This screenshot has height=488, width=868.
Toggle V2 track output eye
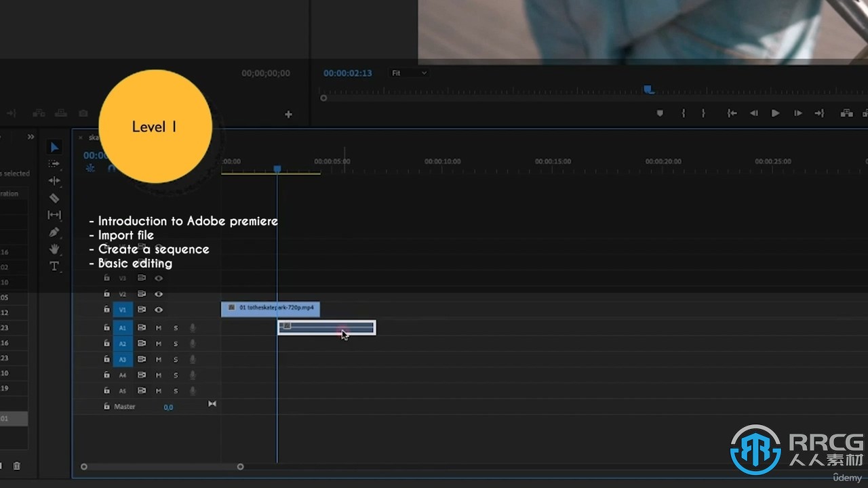[x=159, y=294]
